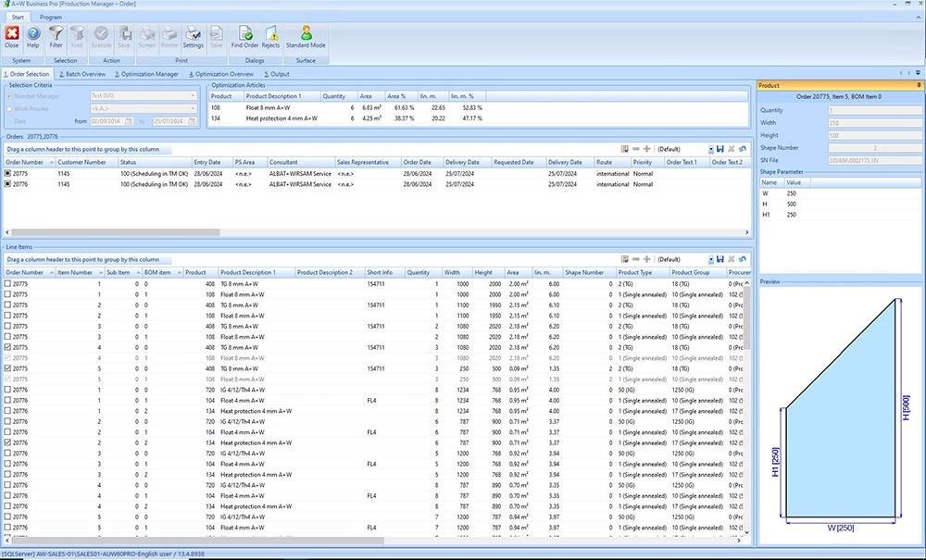This screenshot has height=560, width=926.
Task: Uncheck order 20775 item 4 TG 8 mm
Action: [x=8, y=347]
